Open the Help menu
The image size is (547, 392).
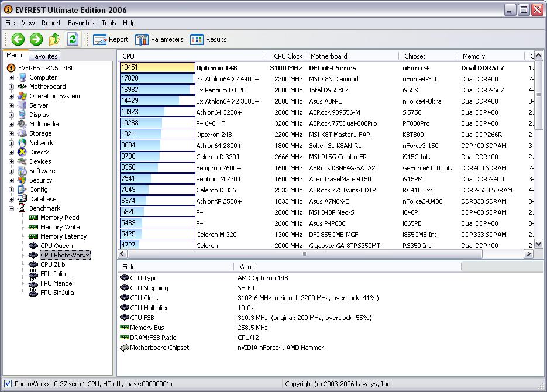tap(129, 23)
